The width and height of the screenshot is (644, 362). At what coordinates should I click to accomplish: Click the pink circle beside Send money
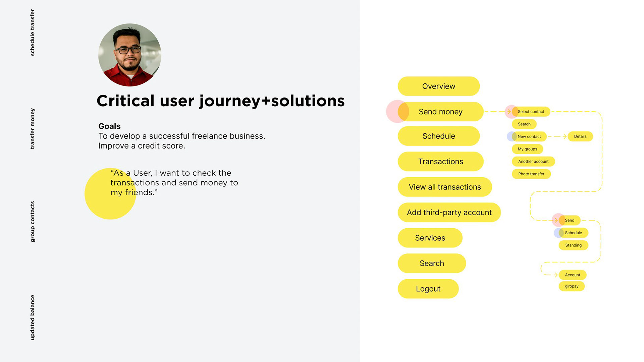[392, 112]
